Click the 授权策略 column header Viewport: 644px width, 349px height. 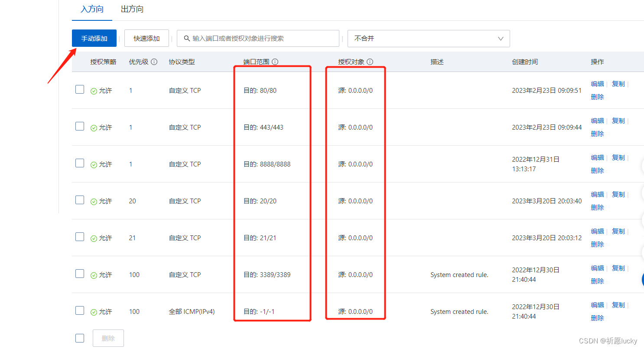(x=103, y=62)
